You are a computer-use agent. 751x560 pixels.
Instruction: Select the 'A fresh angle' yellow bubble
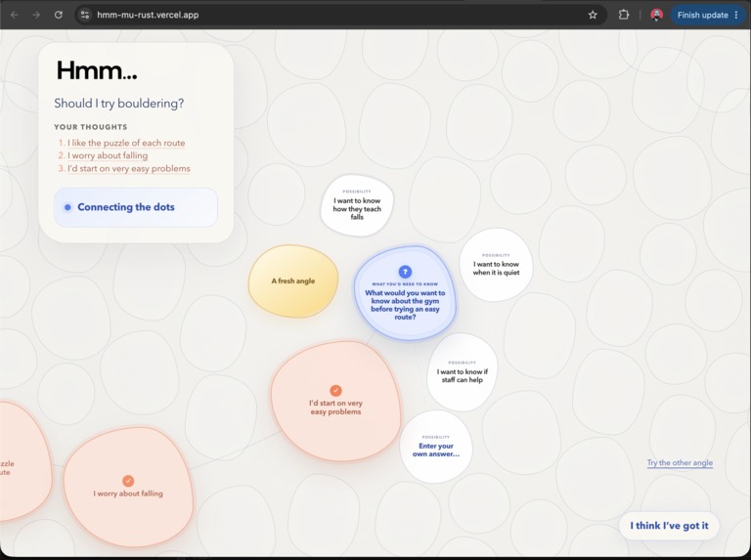pyautogui.click(x=293, y=280)
